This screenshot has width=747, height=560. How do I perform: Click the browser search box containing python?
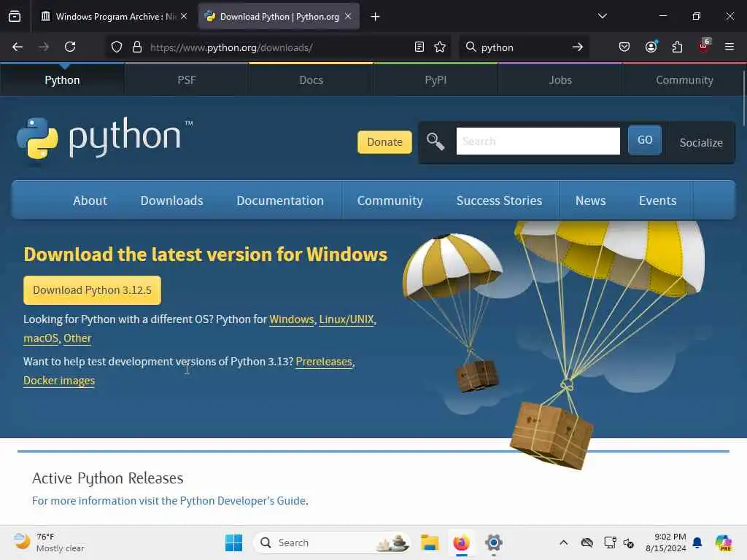524,47
